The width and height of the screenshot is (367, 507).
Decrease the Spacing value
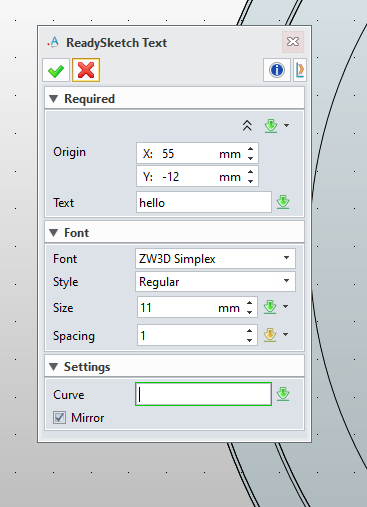coord(250,340)
